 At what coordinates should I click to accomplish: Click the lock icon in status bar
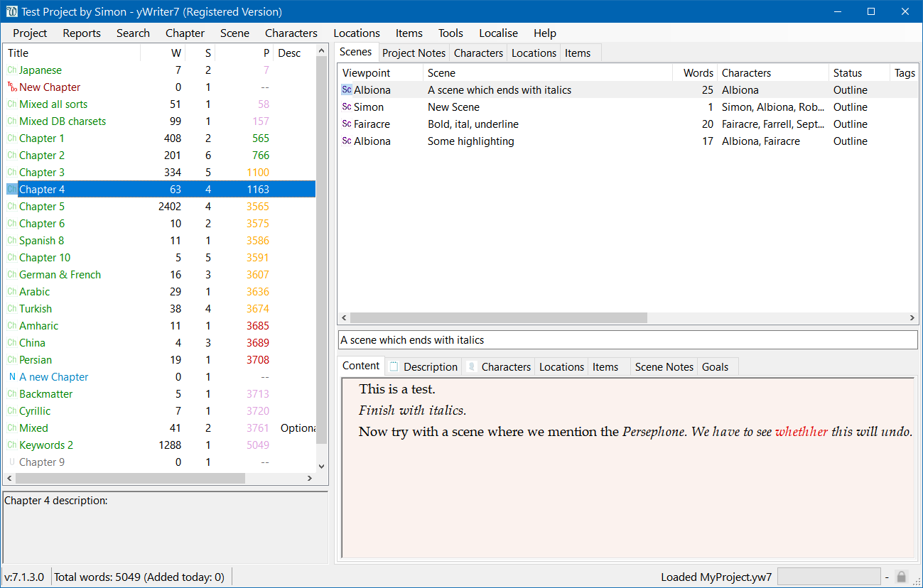point(901,577)
